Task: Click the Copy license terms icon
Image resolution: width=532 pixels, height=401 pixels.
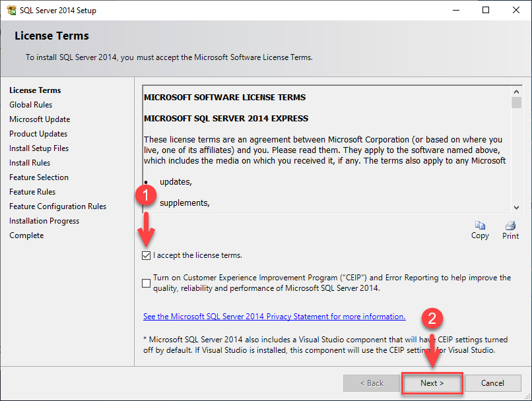Action: [x=480, y=226]
